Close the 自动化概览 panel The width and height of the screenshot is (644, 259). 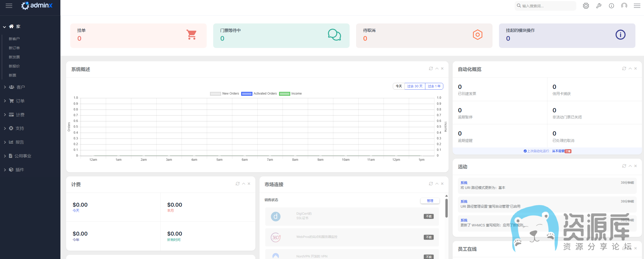point(635,69)
